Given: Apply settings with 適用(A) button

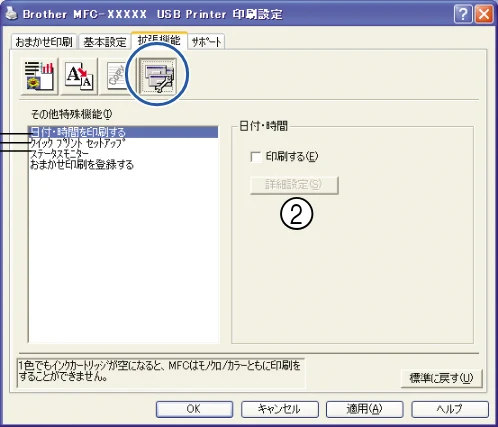Looking at the screenshot, I should [x=365, y=409].
